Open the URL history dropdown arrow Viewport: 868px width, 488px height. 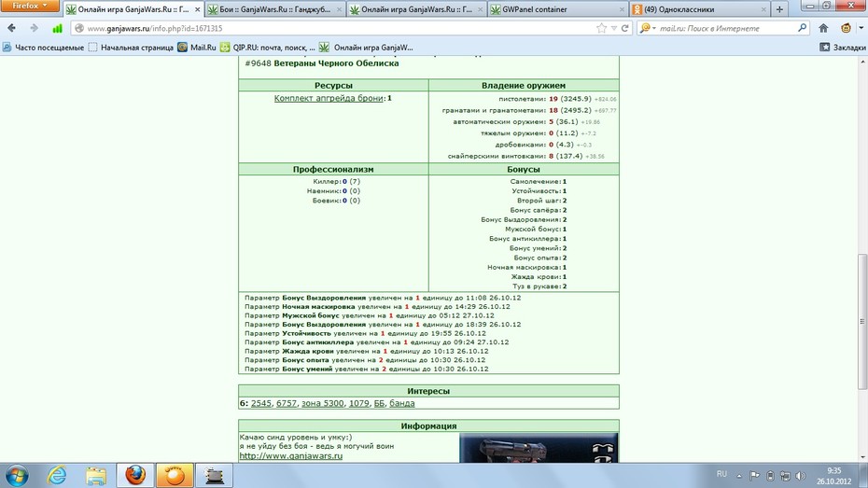click(614, 28)
